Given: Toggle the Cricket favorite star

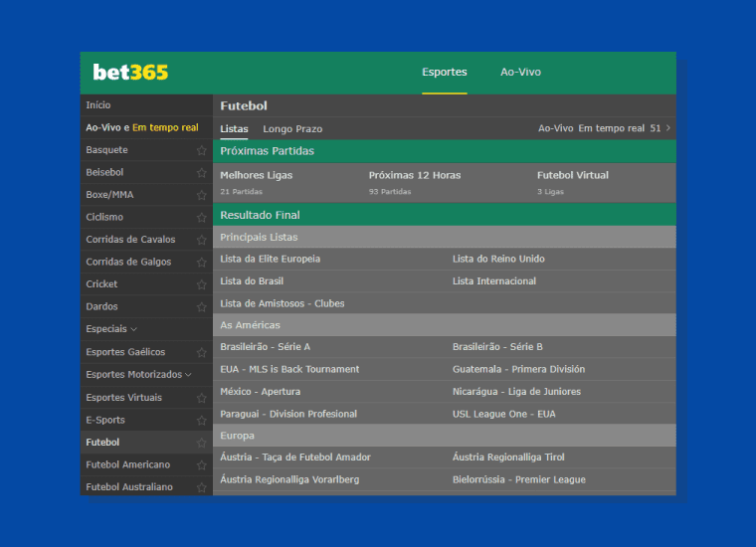Looking at the screenshot, I should pos(202,284).
